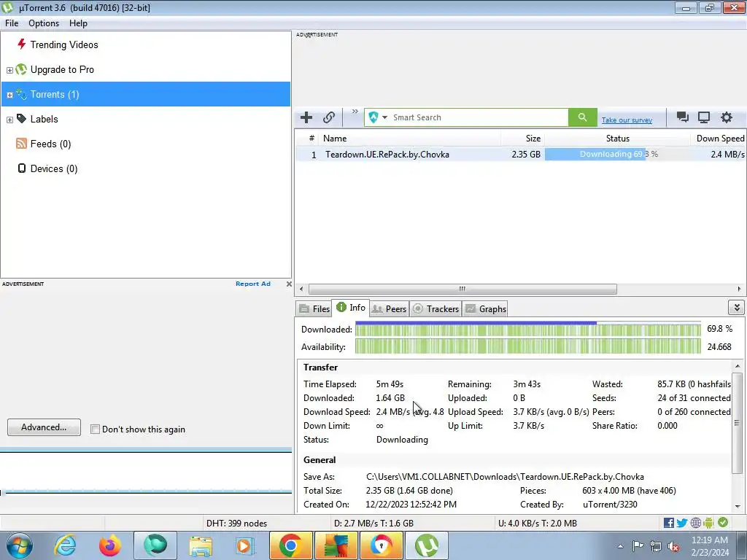Click the green checkmark network status icon
This screenshot has height=560, width=747.
723,522
